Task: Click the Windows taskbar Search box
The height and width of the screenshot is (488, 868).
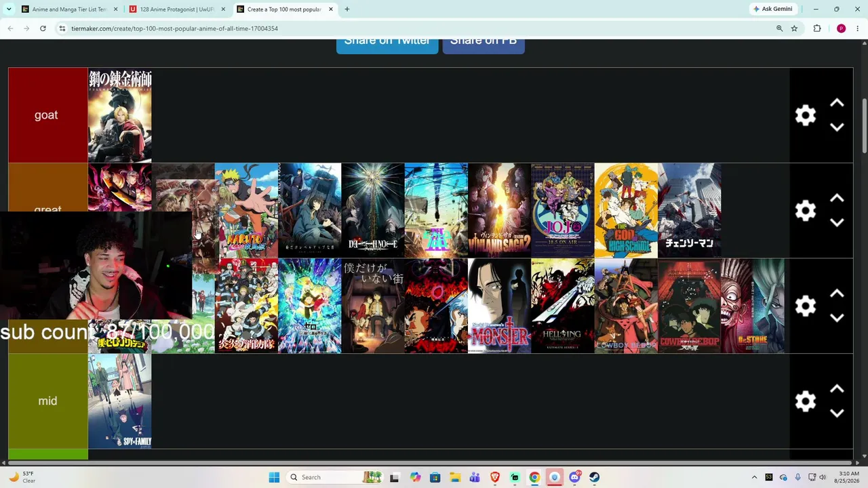Action: coord(334,477)
